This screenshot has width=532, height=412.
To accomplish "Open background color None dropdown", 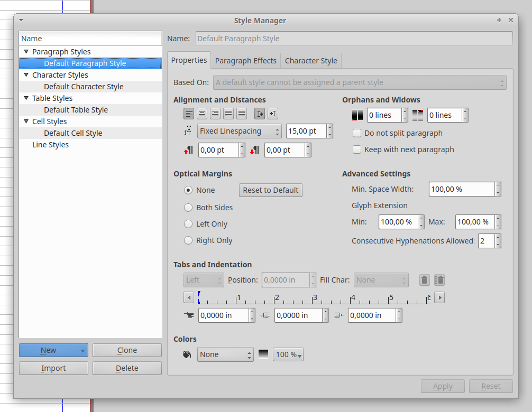I will (226, 354).
